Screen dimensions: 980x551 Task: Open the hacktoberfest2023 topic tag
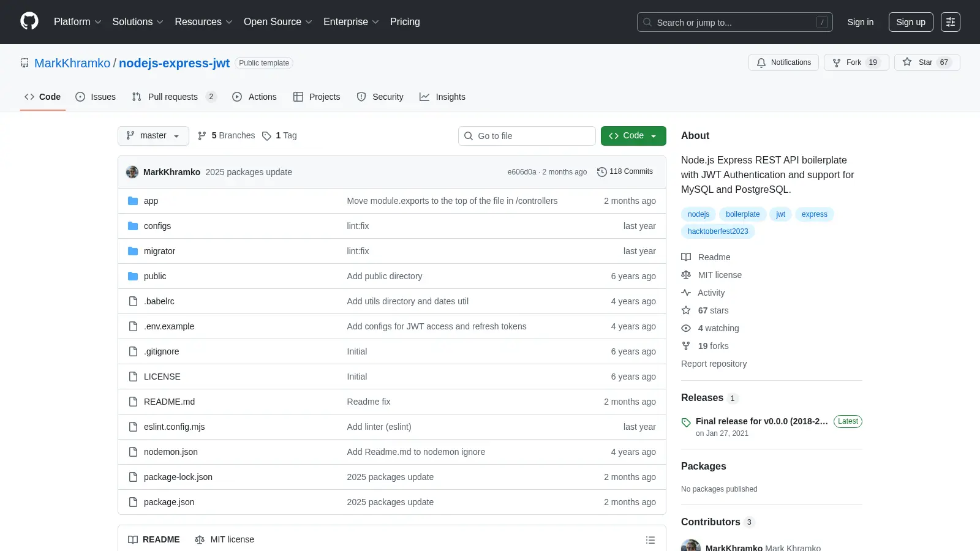[718, 231]
